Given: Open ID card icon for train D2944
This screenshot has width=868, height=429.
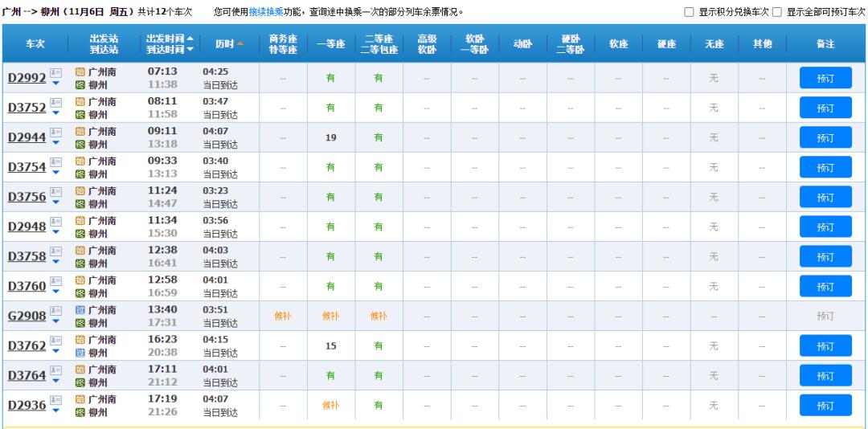Looking at the screenshot, I should pos(56,133).
